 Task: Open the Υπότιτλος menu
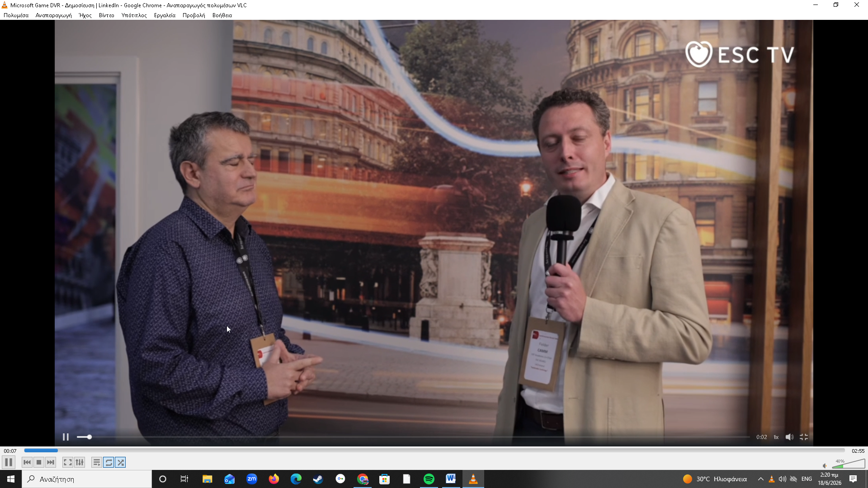pos(134,15)
